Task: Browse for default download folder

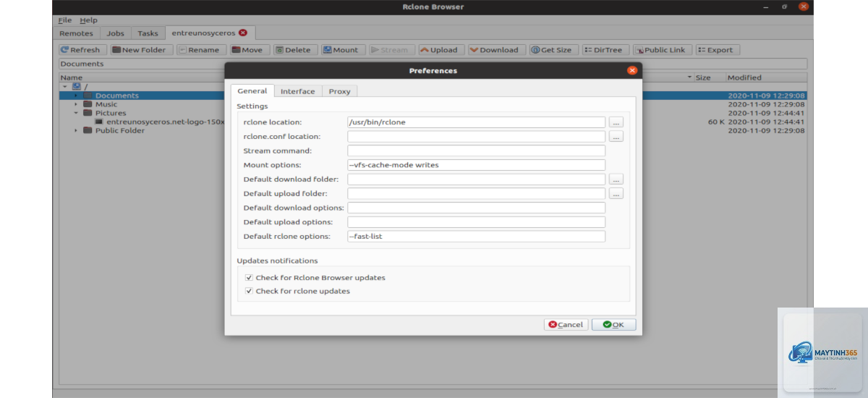Action: pos(616,179)
